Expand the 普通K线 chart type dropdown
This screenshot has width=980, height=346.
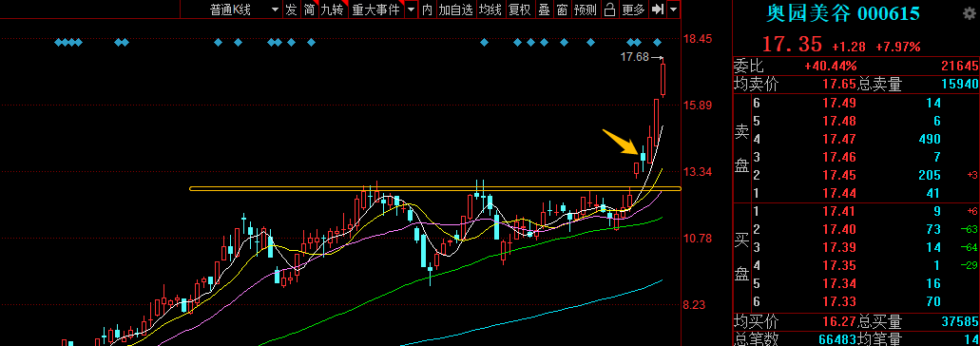(275, 10)
